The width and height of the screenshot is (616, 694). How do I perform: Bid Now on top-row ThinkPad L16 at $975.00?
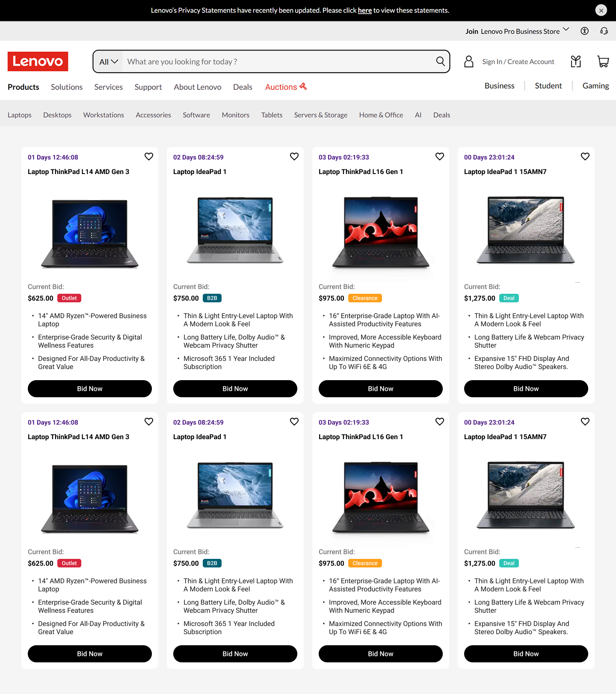point(381,389)
